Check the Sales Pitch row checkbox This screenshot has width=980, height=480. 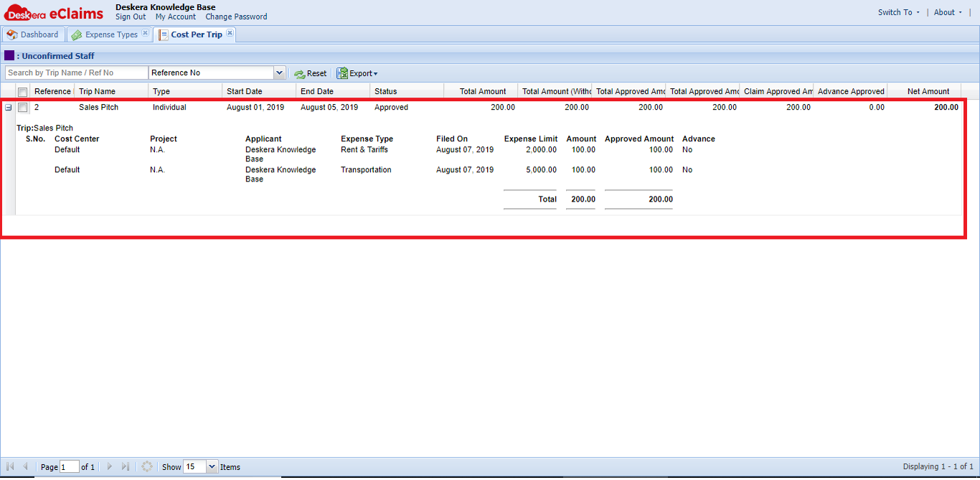(23, 108)
